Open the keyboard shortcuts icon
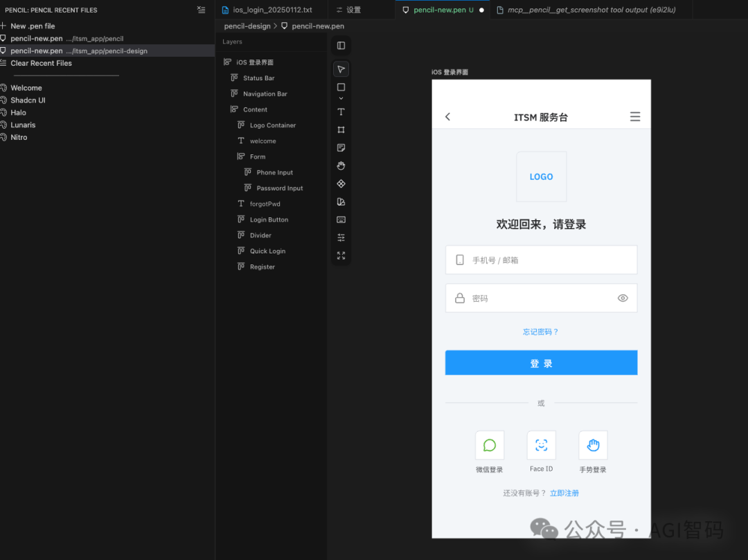The height and width of the screenshot is (560, 748). pos(341,219)
